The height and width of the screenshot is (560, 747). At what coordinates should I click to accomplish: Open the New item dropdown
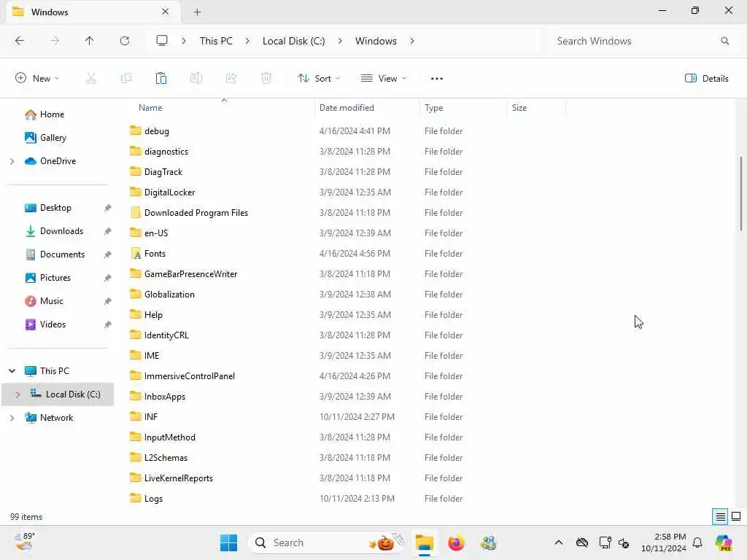37,79
